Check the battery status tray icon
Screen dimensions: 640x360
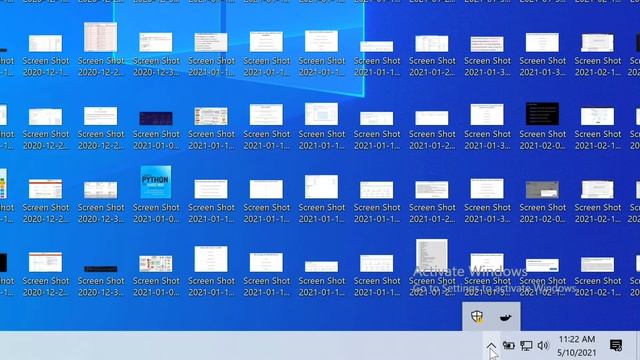tap(508, 346)
